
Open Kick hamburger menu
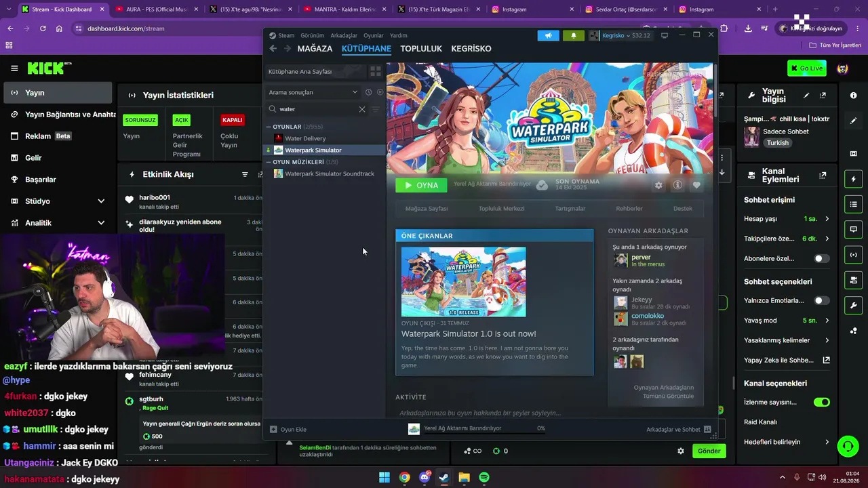(14, 68)
